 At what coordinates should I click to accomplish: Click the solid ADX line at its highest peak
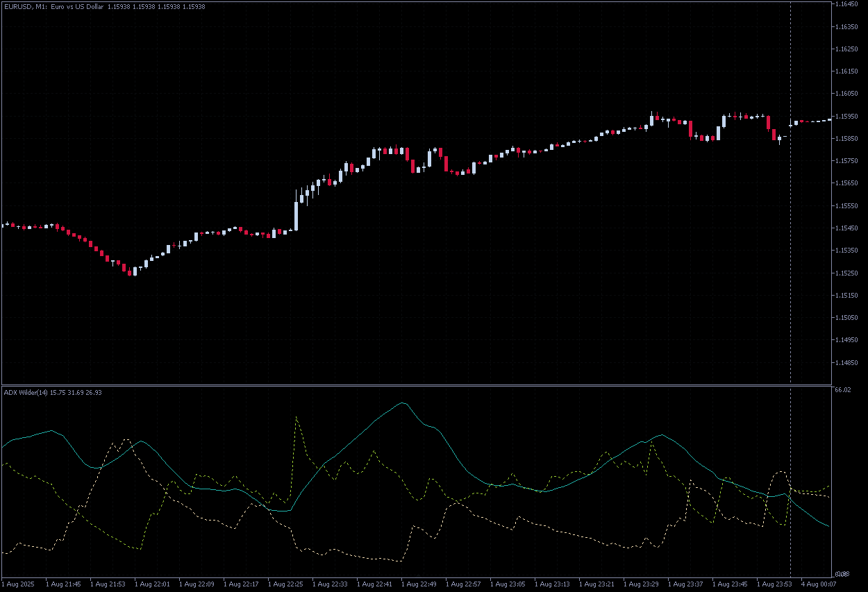click(x=402, y=403)
